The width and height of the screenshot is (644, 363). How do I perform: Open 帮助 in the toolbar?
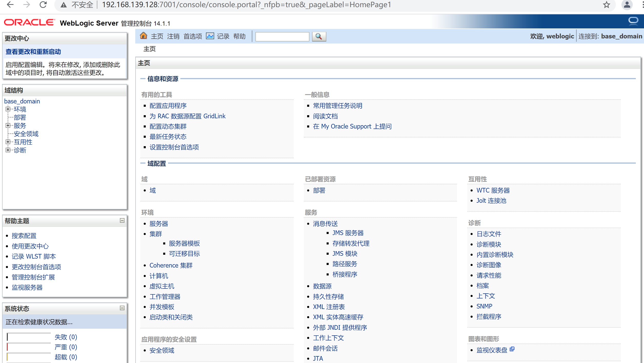[240, 36]
